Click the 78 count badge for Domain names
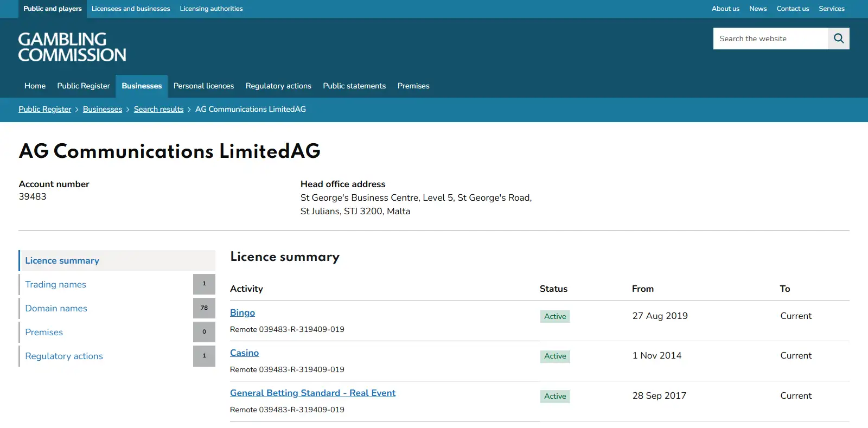868x428 pixels. (204, 308)
